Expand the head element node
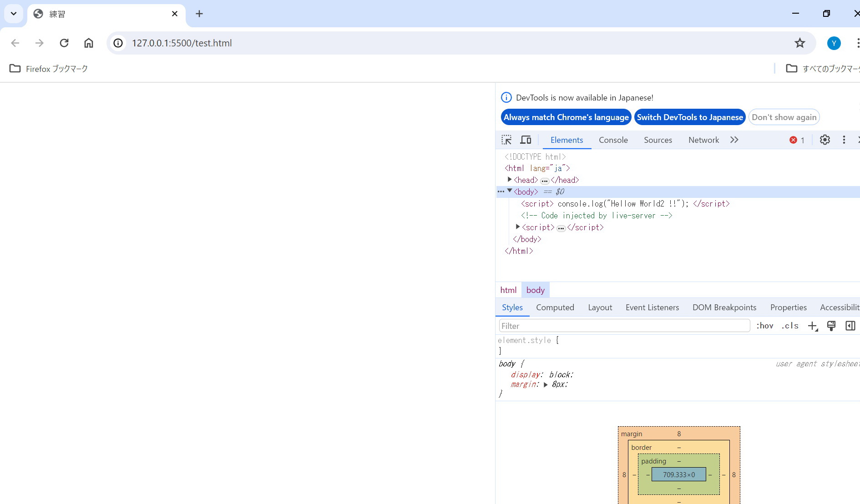The image size is (860, 504). [x=510, y=180]
